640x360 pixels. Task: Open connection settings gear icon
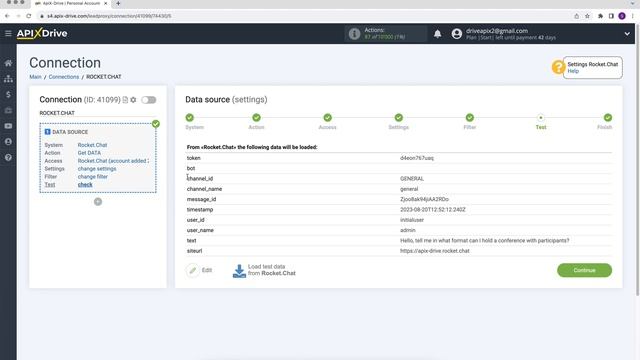[x=133, y=100]
